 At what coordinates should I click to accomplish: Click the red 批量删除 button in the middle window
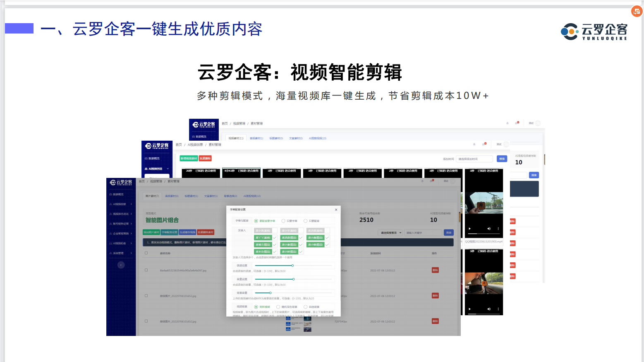205,158
